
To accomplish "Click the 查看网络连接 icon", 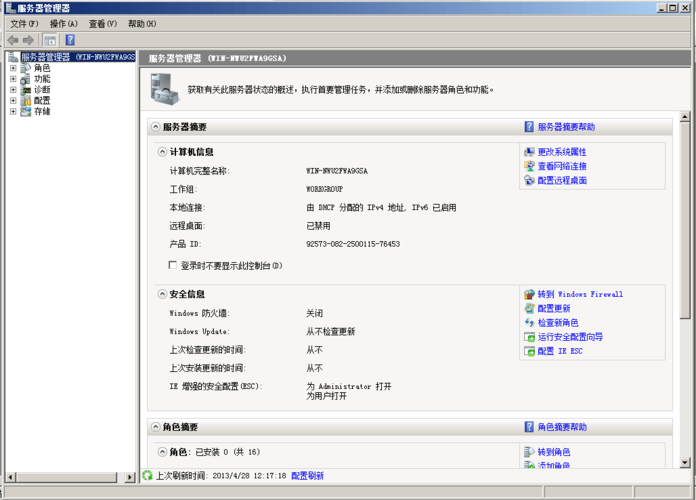I will [x=529, y=166].
